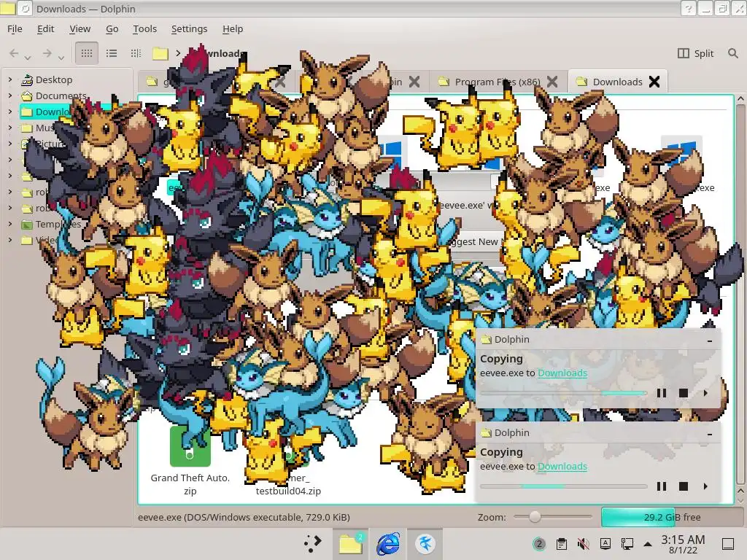This screenshot has width=747, height=560.
Task: Switch to the Program Files (x86) tab
Action: point(498,82)
